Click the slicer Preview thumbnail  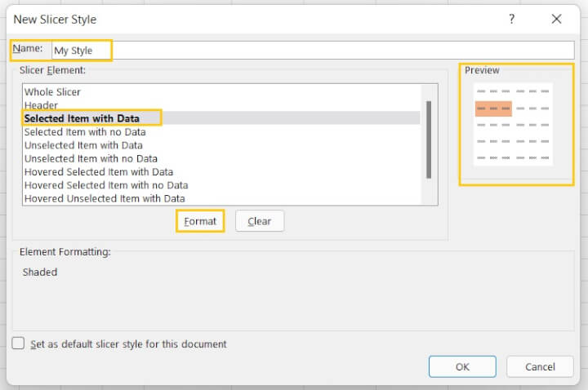point(514,124)
